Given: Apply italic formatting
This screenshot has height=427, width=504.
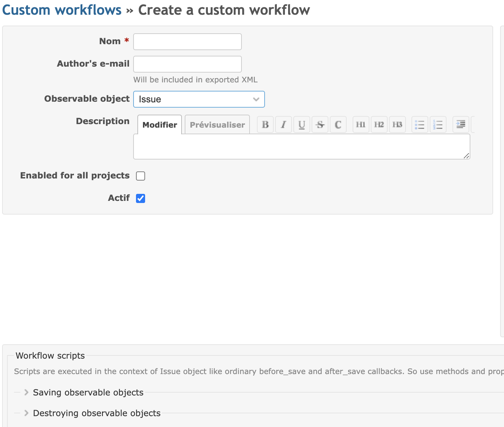Looking at the screenshot, I should click(283, 124).
